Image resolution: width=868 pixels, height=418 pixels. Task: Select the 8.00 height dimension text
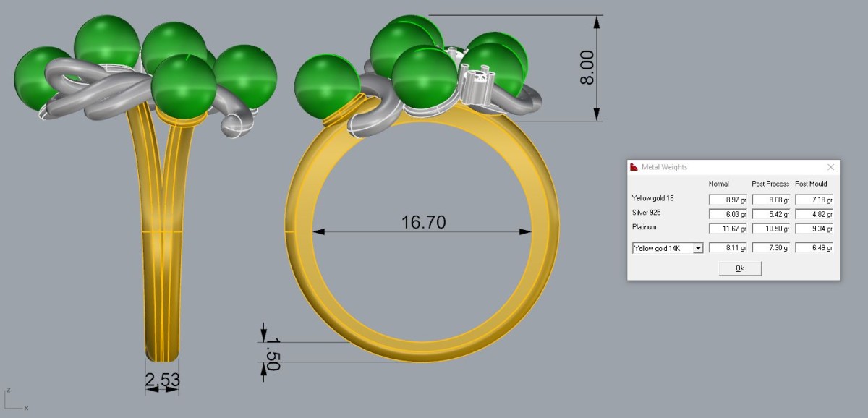point(586,67)
